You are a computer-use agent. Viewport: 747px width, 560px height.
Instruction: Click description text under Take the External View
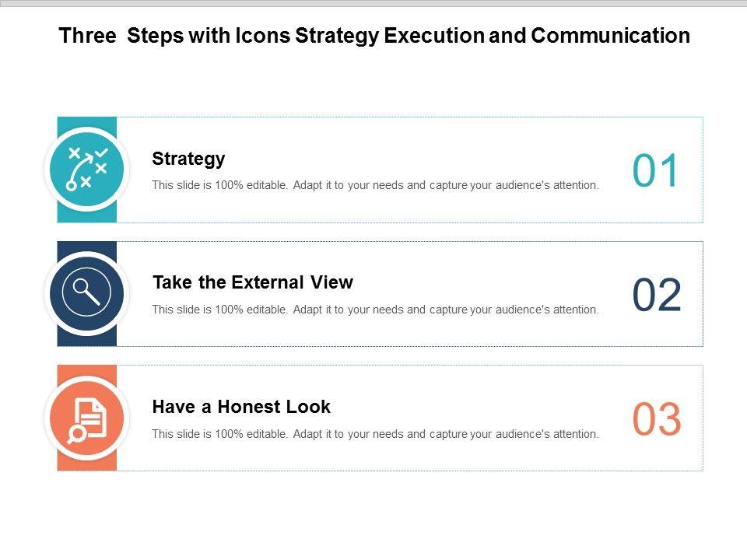pos(375,310)
